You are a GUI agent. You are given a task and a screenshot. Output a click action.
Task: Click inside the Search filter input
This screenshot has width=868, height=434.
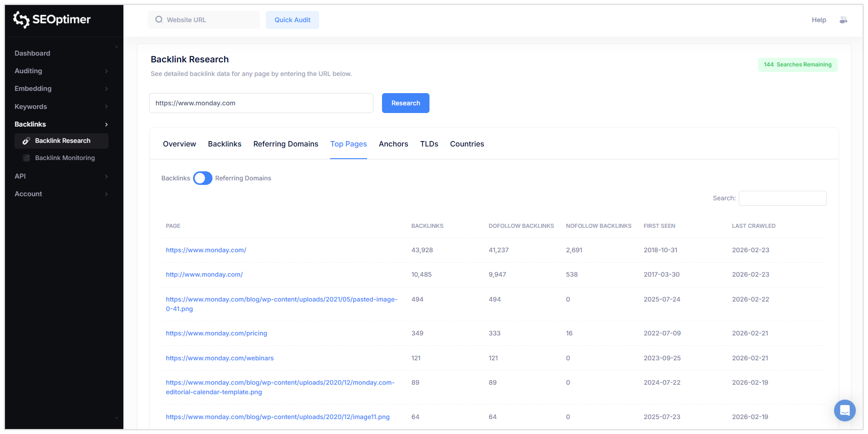[783, 198]
